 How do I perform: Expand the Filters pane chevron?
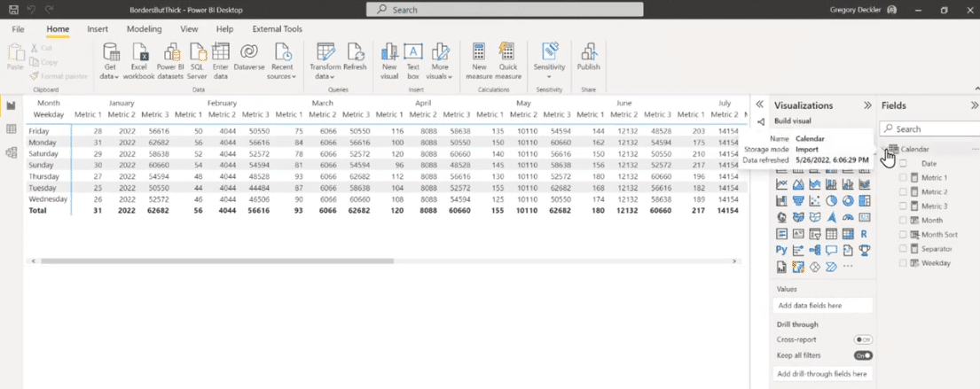click(x=760, y=105)
